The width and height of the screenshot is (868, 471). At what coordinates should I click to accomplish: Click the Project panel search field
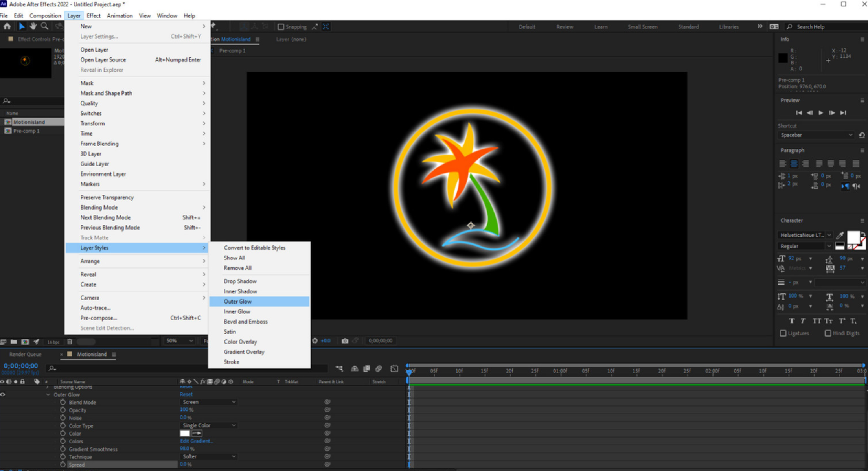pyautogui.click(x=32, y=101)
